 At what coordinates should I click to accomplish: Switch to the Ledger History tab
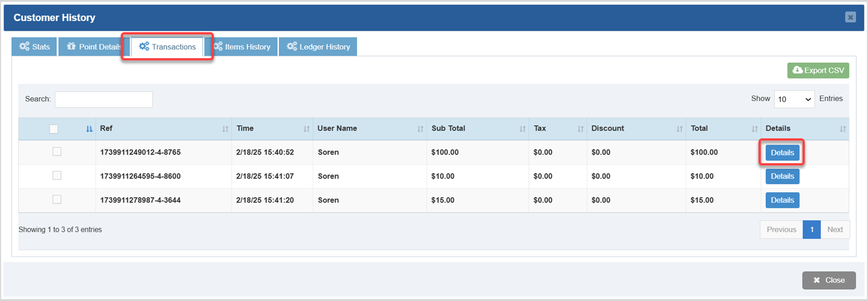pos(318,47)
